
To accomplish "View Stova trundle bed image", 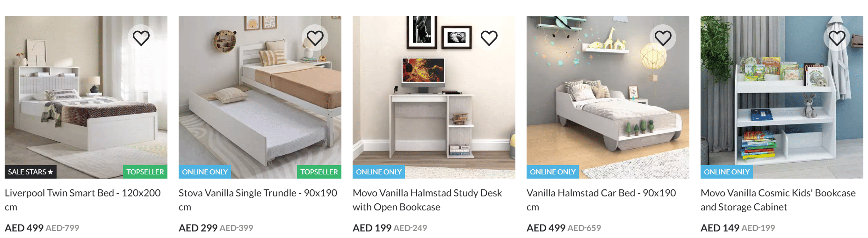I will pos(260,97).
